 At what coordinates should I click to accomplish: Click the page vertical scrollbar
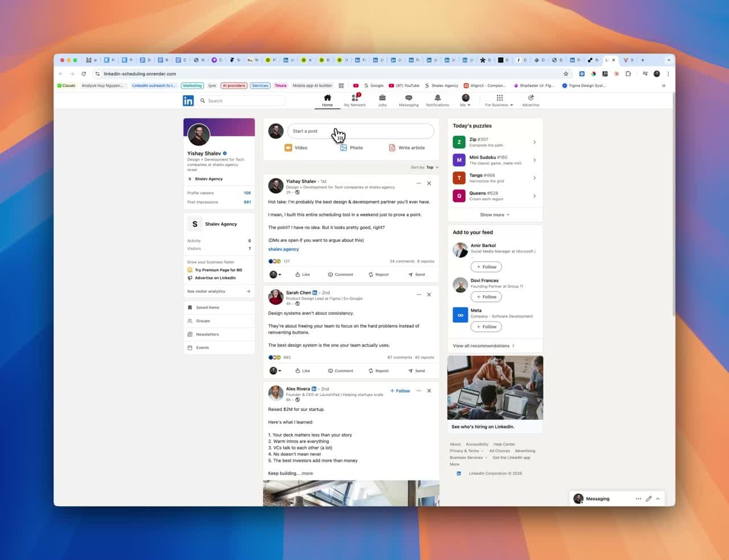point(673,204)
